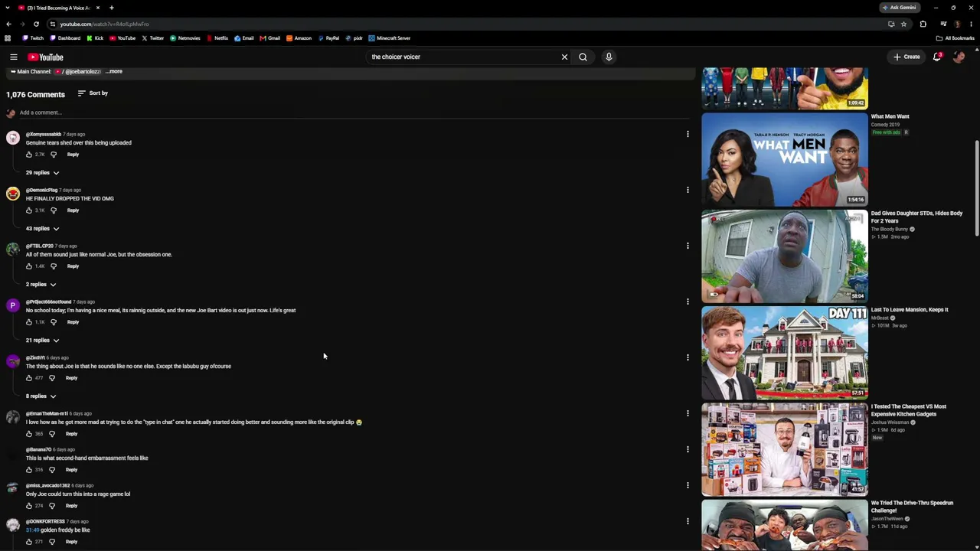This screenshot has width=980, height=551.
Task: Open the YouTube hamburger guide menu
Action: (x=13, y=57)
